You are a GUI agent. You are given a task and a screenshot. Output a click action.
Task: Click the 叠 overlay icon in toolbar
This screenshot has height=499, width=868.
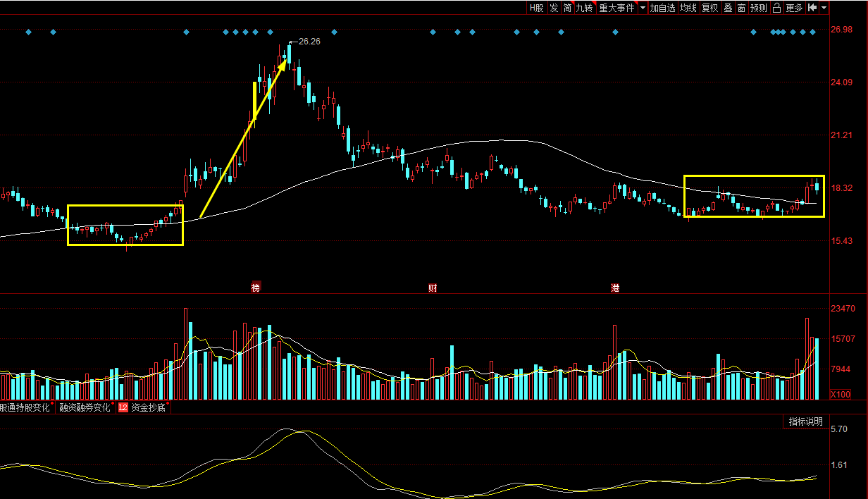click(x=728, y=8)
